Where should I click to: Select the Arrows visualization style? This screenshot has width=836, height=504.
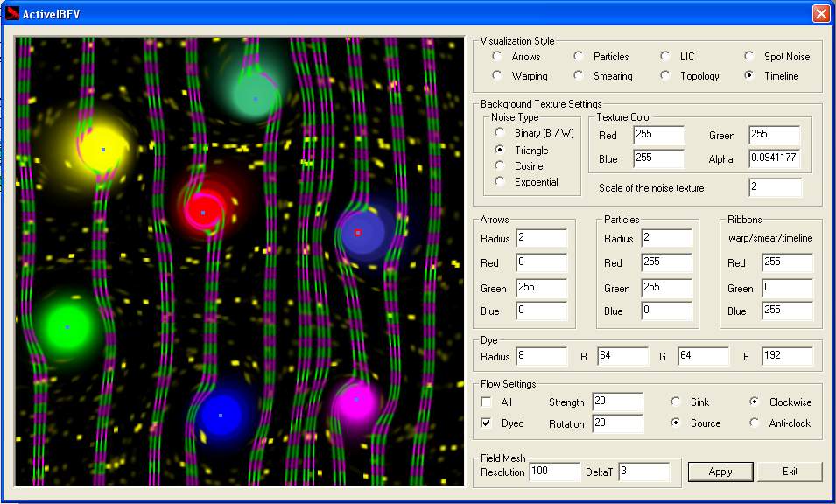[497, 57]
